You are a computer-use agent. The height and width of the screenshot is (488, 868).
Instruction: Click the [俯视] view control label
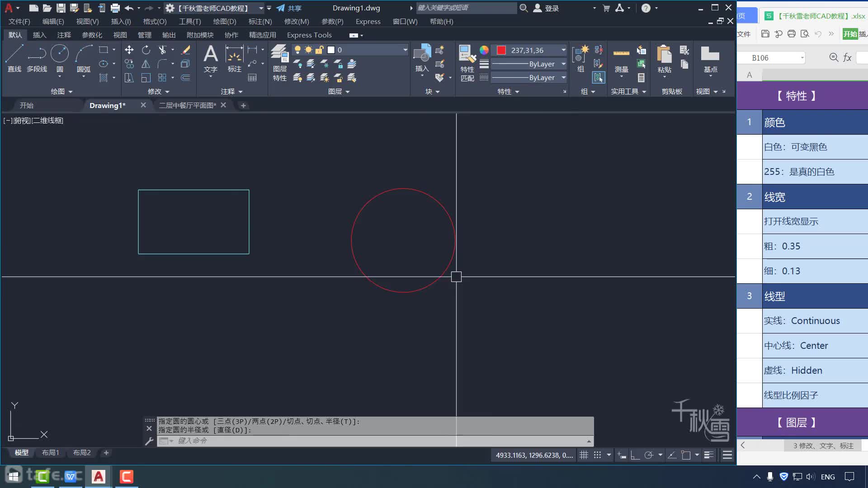click(x=22, y=121)
